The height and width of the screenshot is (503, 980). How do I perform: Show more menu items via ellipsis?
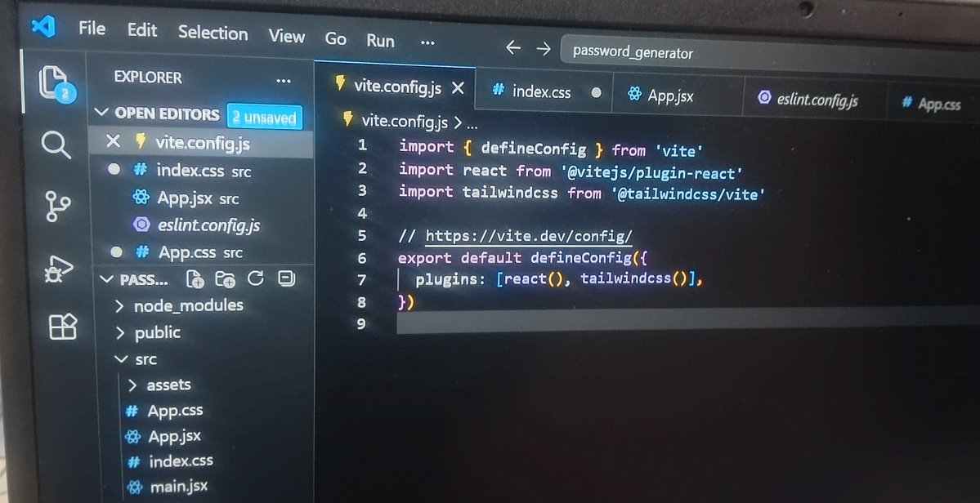427,43
